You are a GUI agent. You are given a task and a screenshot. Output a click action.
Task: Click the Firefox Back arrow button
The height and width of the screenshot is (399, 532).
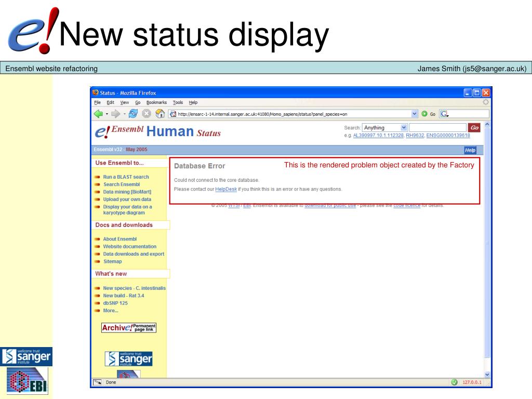click(98, 114)
